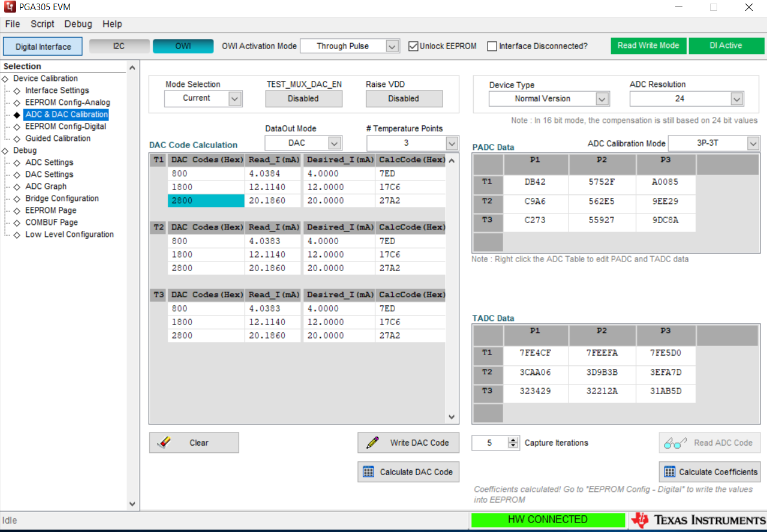Screen dimensions: 767x532
Task: Click the Calculate DAC Code button
Action: [x=408, y=472]
